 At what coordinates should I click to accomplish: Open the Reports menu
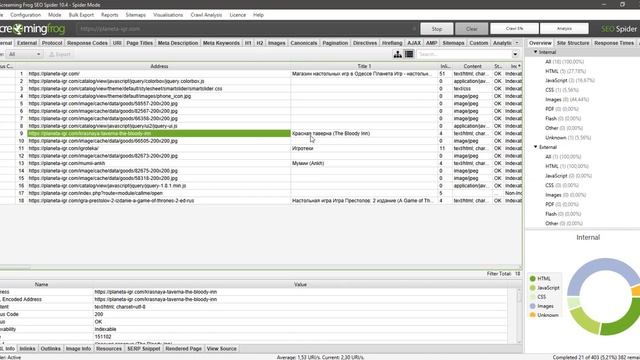point(109,15)
